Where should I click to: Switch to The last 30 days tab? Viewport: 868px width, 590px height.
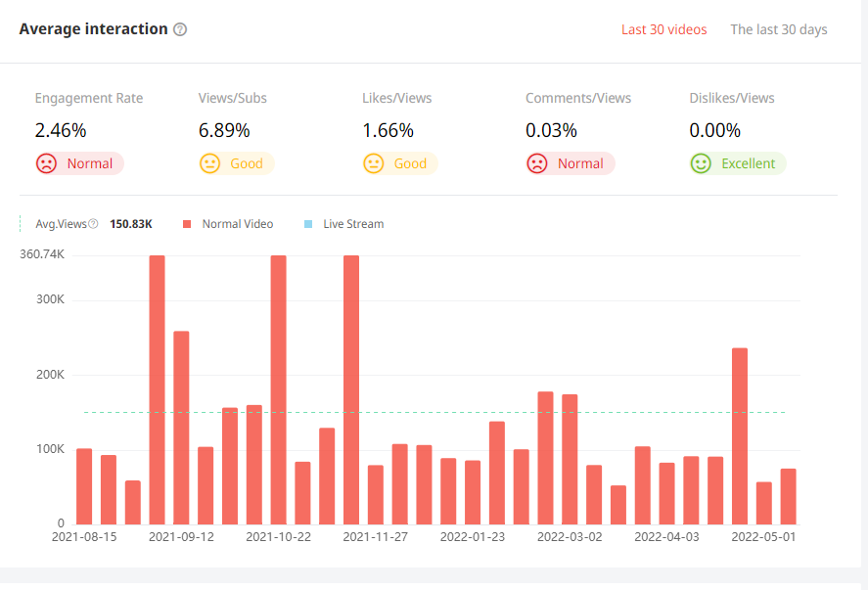778,29
